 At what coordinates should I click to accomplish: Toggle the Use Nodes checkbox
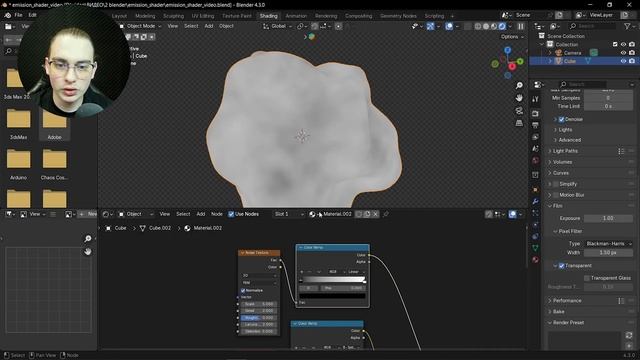pos(231,214)
